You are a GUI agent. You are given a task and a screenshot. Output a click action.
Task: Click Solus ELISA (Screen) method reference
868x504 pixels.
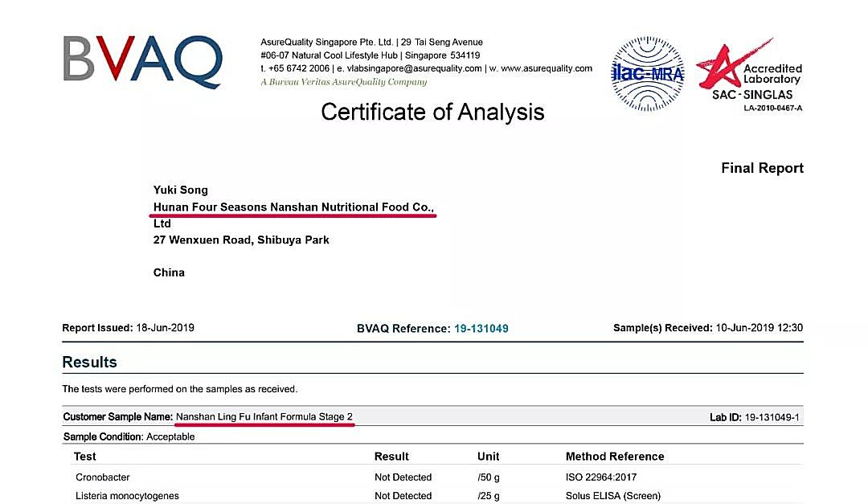click(612, 496)
